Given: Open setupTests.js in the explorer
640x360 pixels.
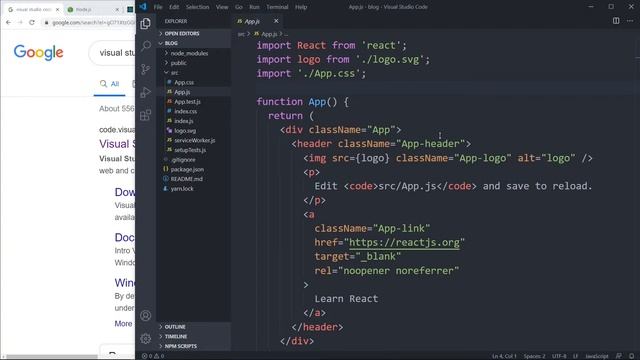Looking at the screenshot, I should coord(193,150).
